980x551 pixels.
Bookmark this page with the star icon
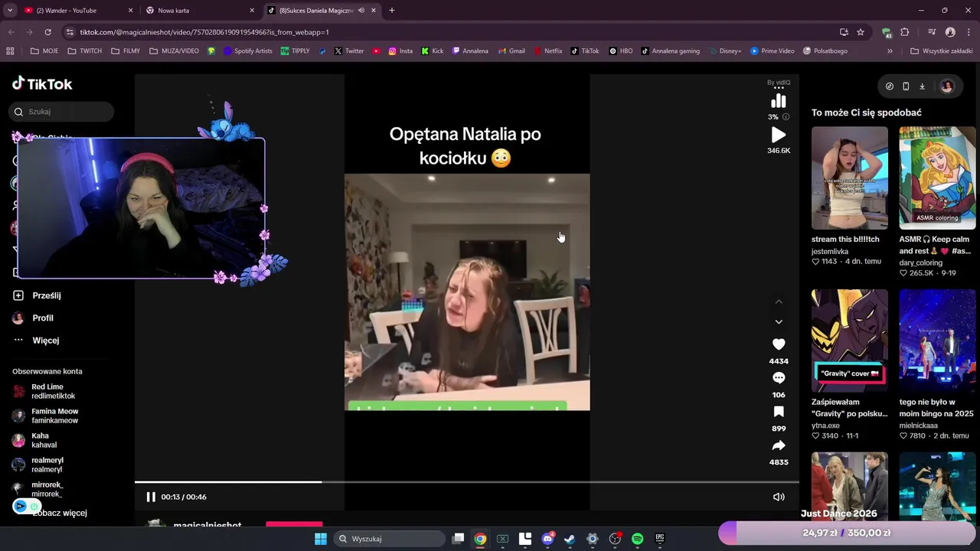pyautogui.click(x=861, y=32)
